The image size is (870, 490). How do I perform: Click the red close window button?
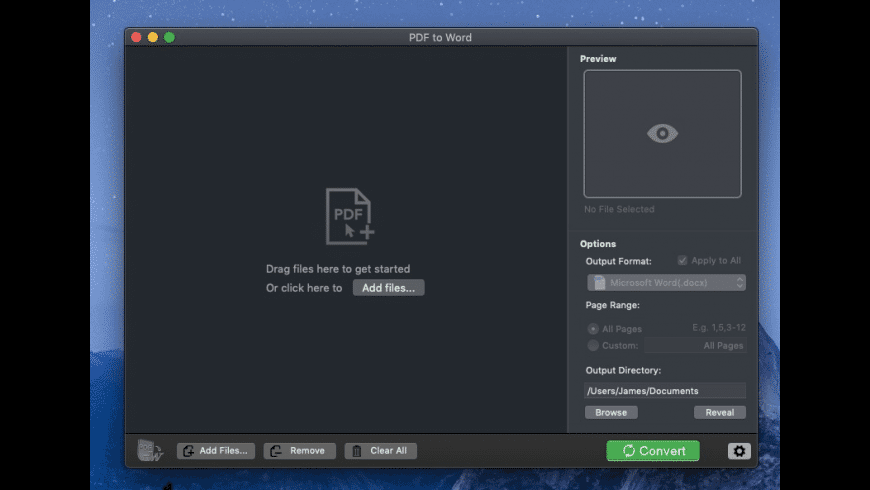click(x=136, y=37)
